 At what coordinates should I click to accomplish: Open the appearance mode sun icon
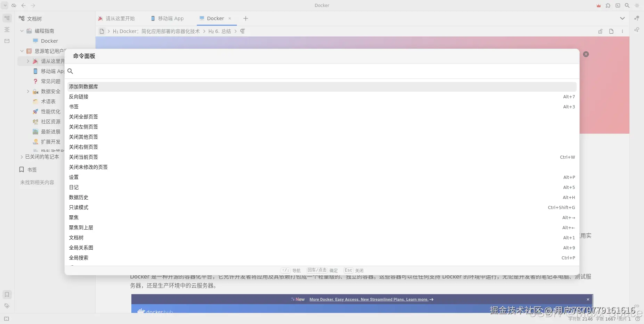(637, 6)
